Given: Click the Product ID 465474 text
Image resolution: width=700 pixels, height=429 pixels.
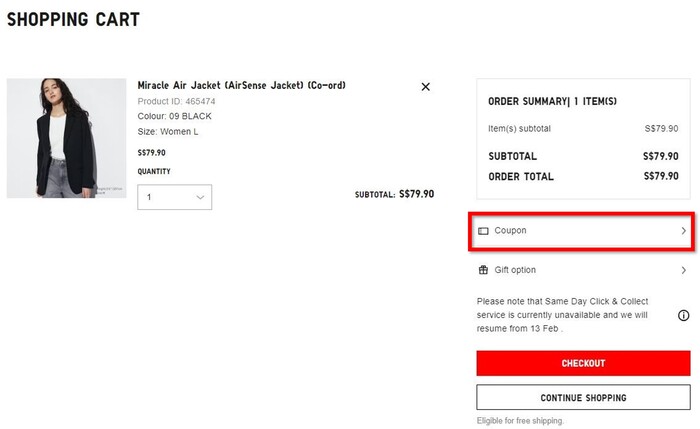Looking at the screenshot, I should tap(176, 101).
